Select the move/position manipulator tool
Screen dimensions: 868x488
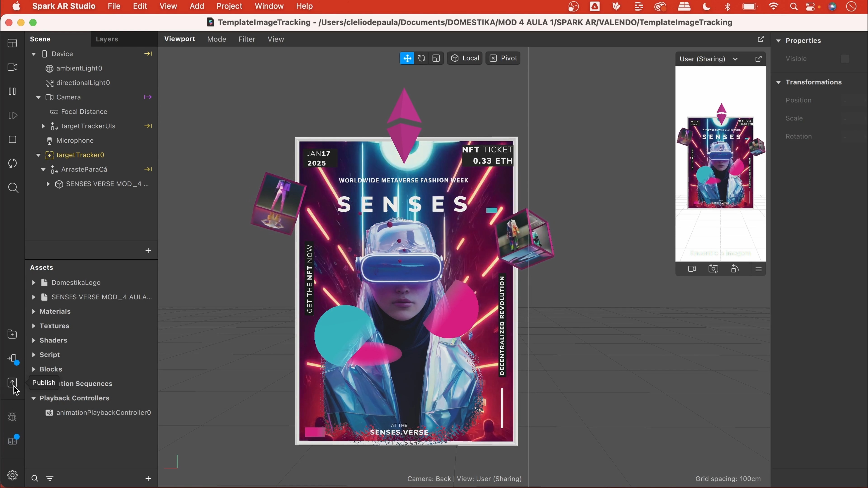pyautogui.click(x=407, y=58)
